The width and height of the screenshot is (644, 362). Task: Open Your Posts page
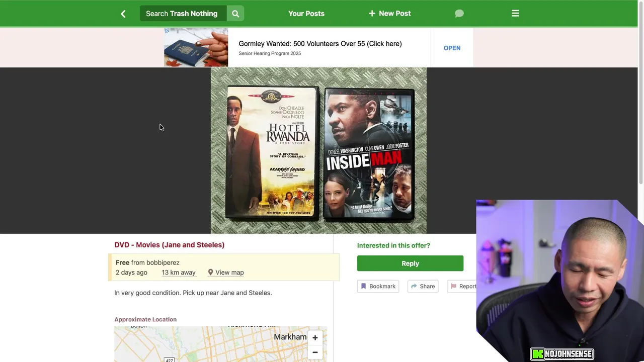coord(306,14)
